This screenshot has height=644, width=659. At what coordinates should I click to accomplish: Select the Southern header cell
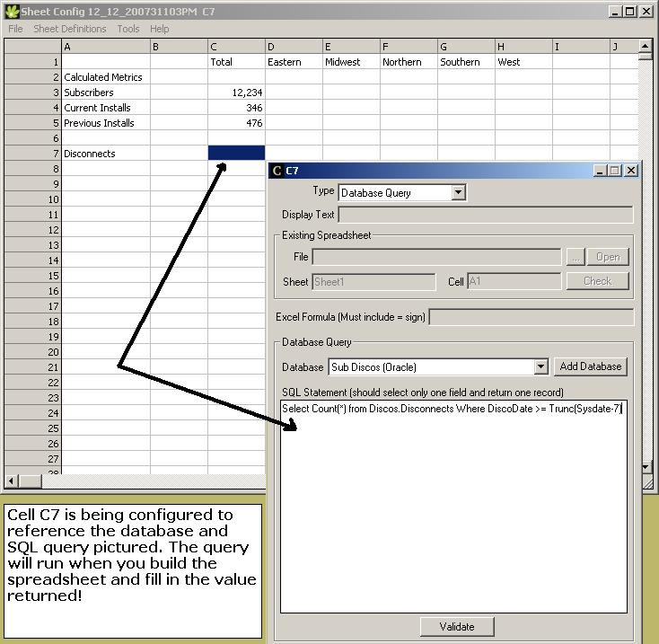coord(466,62)
